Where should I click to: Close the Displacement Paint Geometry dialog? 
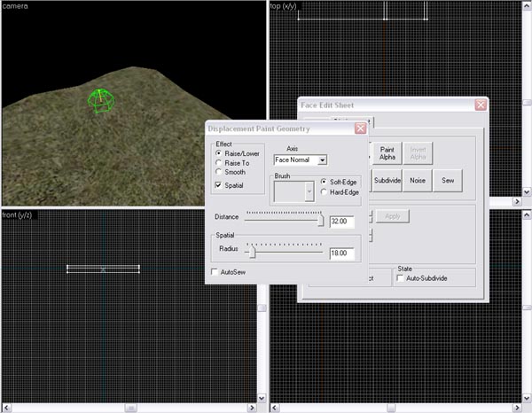(361, 129)
